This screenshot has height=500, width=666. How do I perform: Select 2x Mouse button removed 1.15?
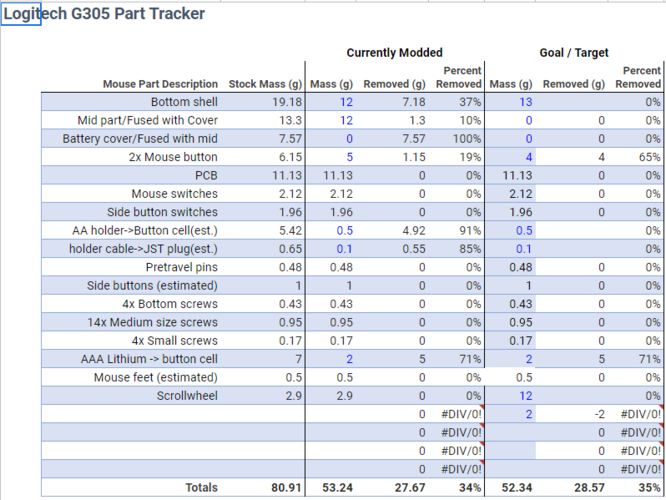[414, 157]
